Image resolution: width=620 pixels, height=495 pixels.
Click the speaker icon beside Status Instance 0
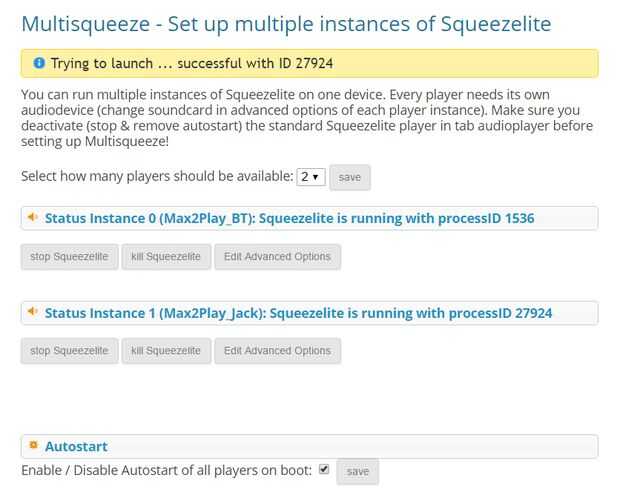pyautogui.click(x=33, y=217)
